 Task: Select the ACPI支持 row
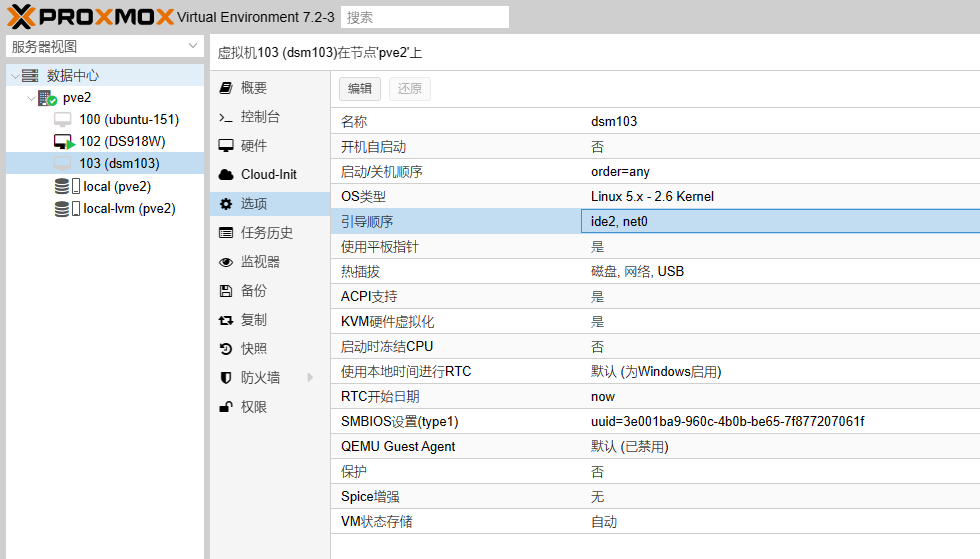pos(655,296)
